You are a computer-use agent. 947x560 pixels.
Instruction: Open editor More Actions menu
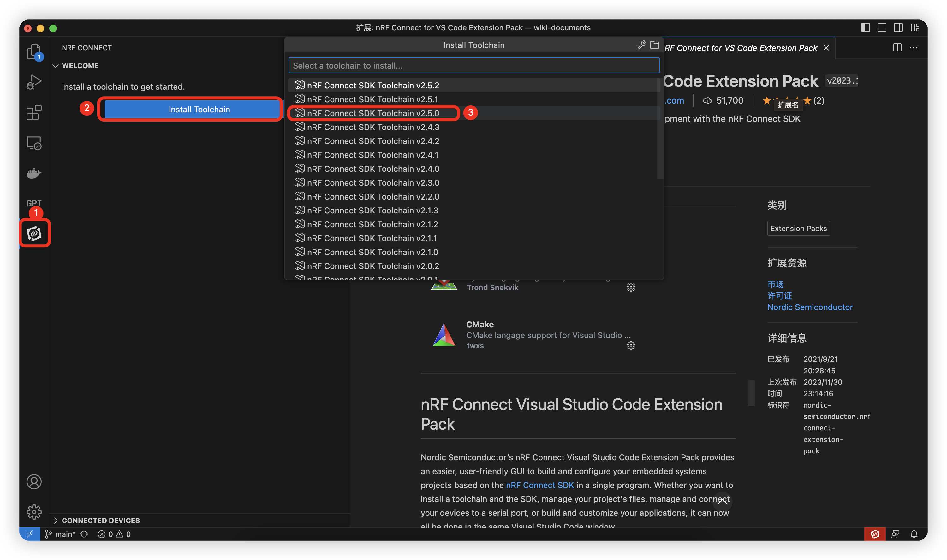tap(914, 48)
